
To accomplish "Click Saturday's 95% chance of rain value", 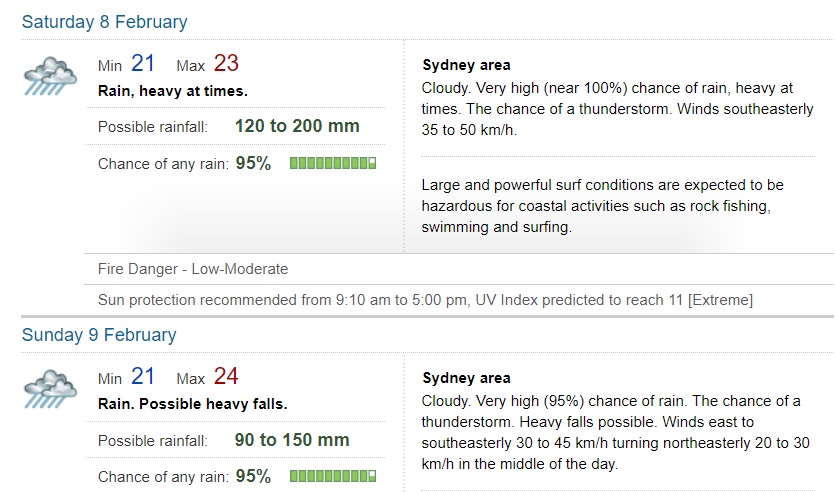I will (x=253, y=163).
